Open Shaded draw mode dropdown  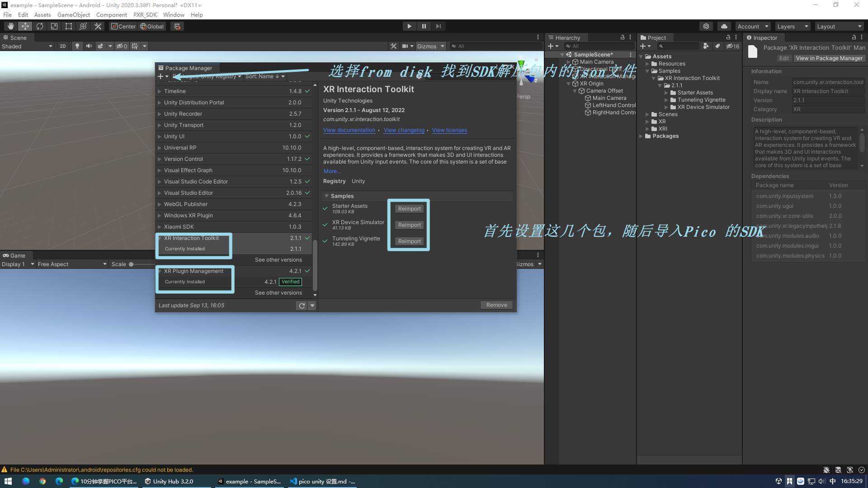(x=27, y=46)
